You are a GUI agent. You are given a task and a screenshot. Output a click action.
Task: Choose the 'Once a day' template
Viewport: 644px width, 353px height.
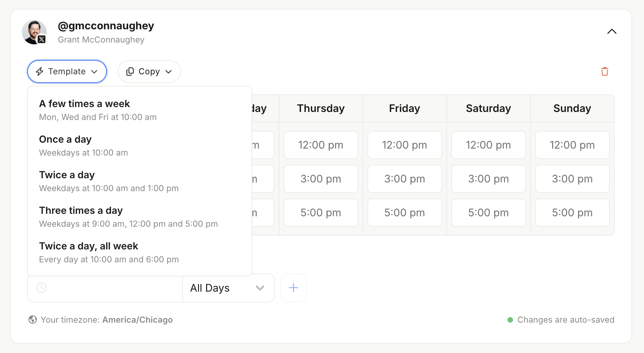tap(140, 145)
